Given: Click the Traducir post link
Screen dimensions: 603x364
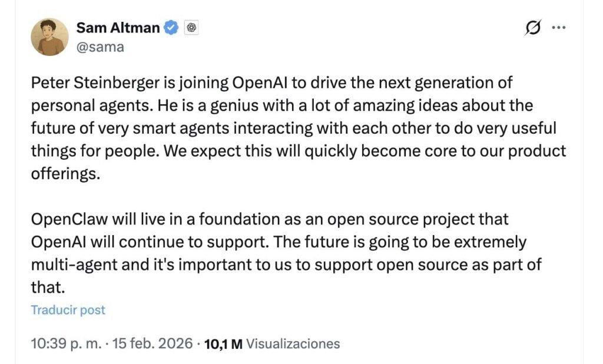Looking at the screenshot, I should pyautogui.click(x=68, y=310).
